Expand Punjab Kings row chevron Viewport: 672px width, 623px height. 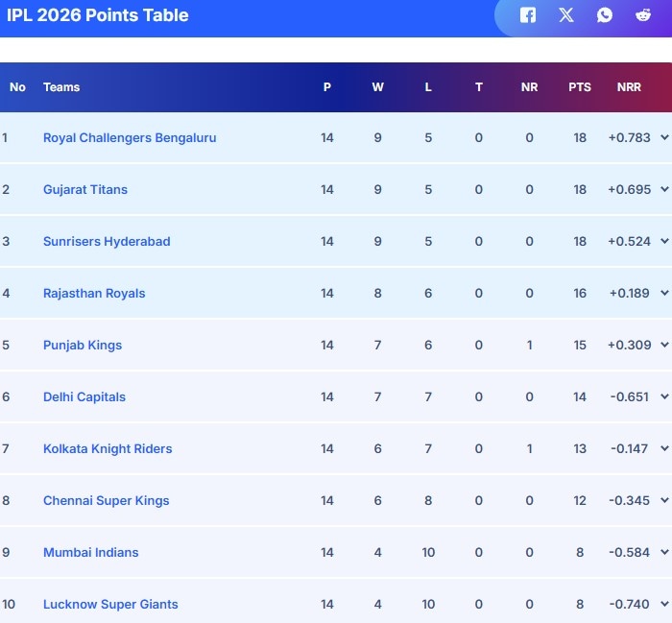[x=664, y=345]
